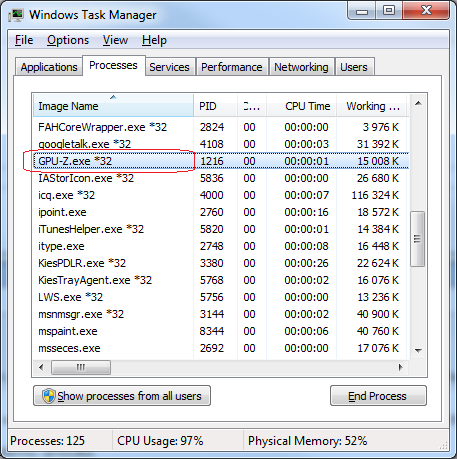The image size is (457, 459).
Task: Click the shield icon on Show processes button
Action: coord(49,396)
